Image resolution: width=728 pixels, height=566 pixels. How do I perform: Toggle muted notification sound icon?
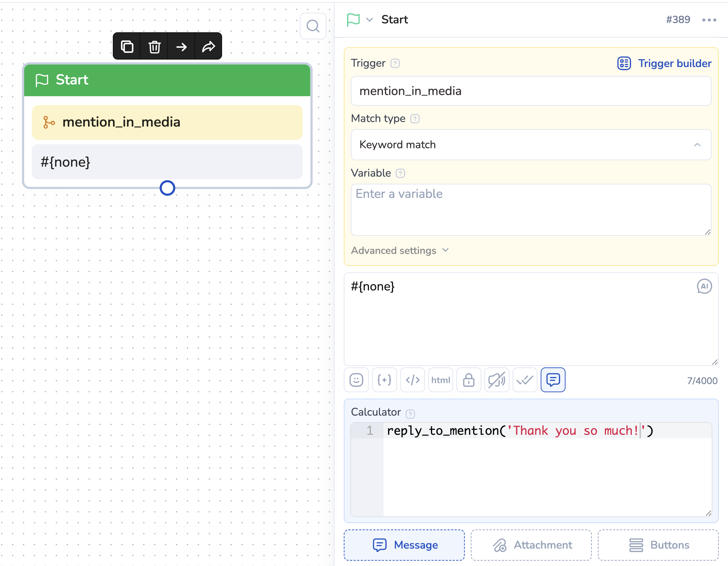497,380
